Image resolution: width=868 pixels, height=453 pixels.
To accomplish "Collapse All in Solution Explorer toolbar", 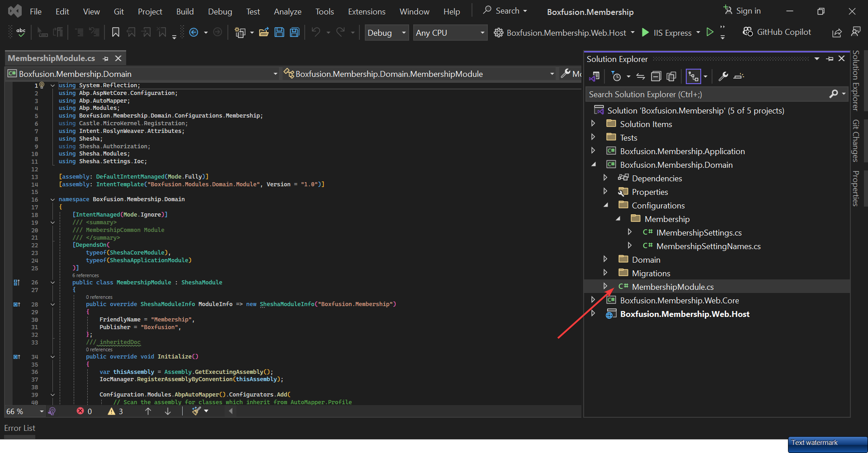I will click(656, 76).
